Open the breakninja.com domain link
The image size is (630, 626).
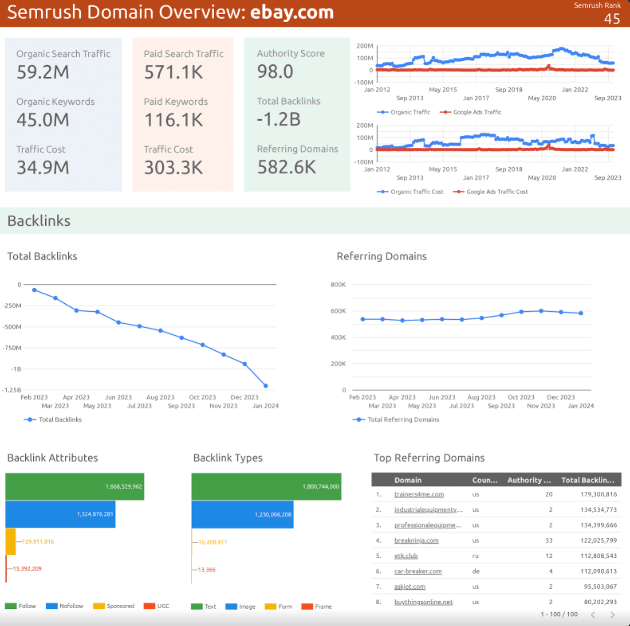point(416,540)
